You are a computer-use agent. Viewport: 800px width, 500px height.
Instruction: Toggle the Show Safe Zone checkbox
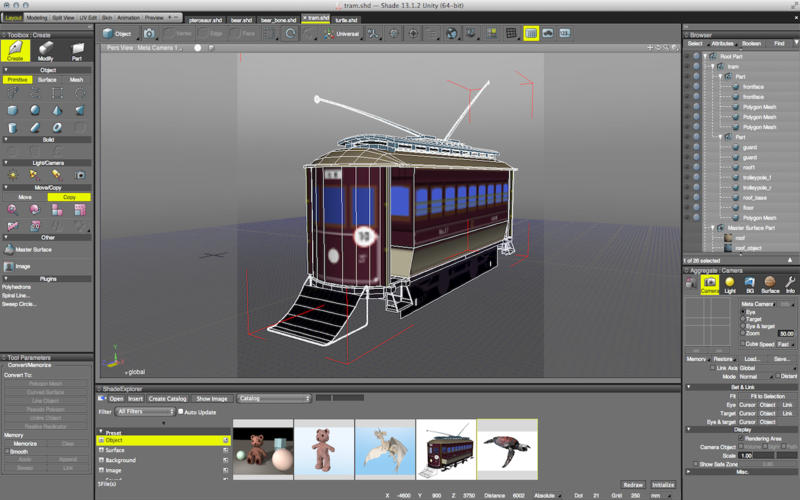click(x=697, y=465)
